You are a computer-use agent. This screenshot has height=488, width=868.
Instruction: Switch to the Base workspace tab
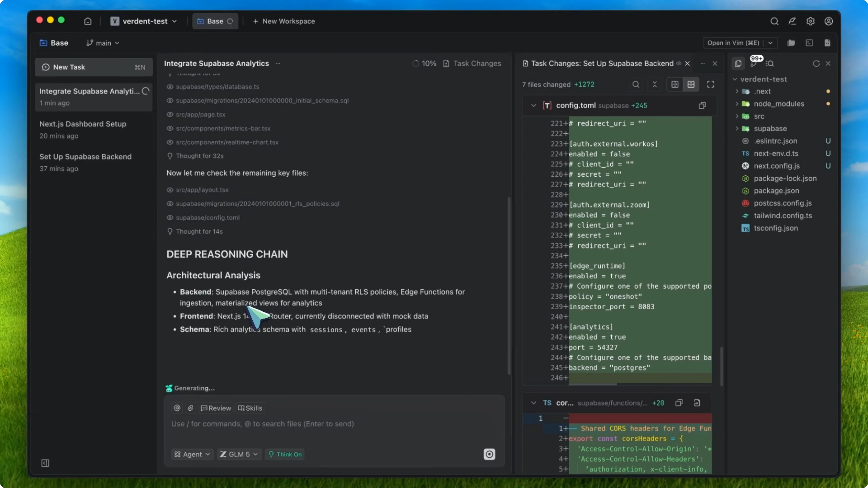pyautogui.click(x=215, y=21)
